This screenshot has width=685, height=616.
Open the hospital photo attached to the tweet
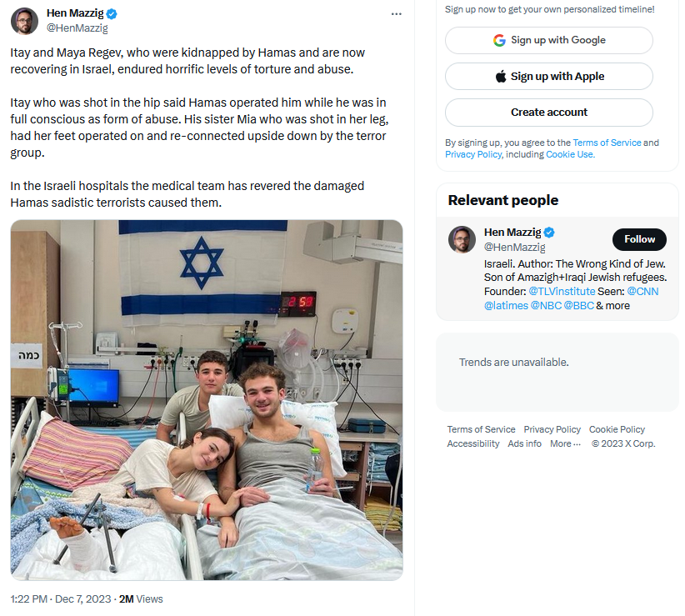(x=207, y=400)
